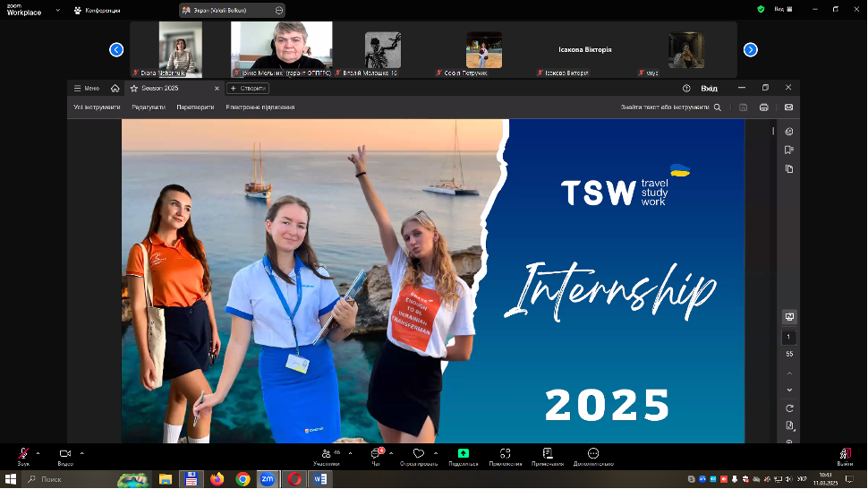
Task: Expand video options arrow next to camera
Action: (x=82, y=453)
